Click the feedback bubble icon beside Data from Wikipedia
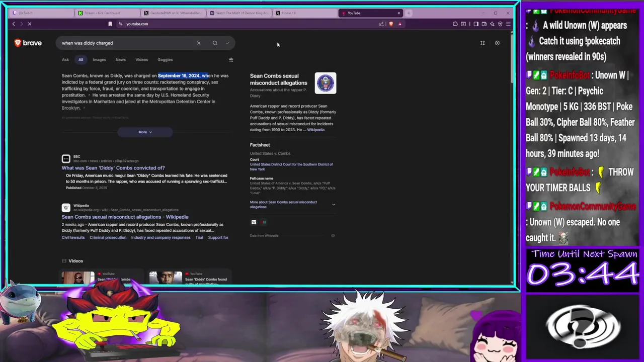This screenshot has width=644, height=362. (x=333, y=235)
